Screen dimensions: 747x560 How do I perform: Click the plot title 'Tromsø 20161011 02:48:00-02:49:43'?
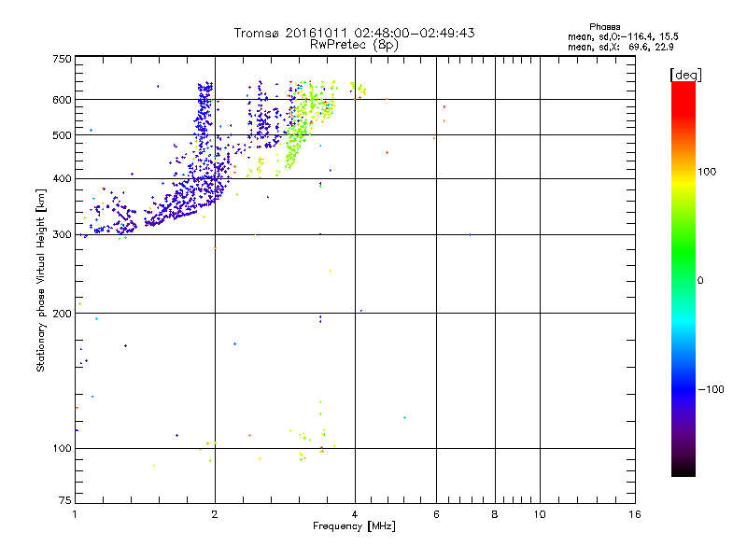click(354, 33)
